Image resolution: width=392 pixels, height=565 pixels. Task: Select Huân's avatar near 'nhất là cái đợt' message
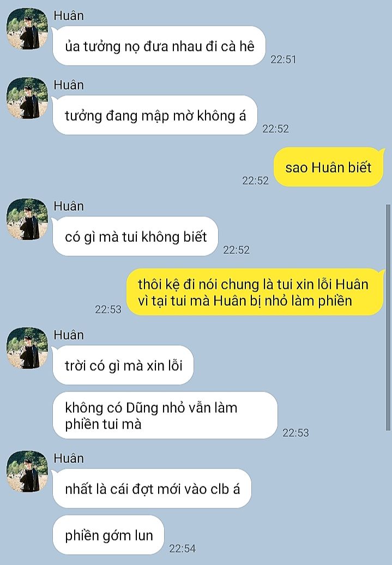click(27, 471)
